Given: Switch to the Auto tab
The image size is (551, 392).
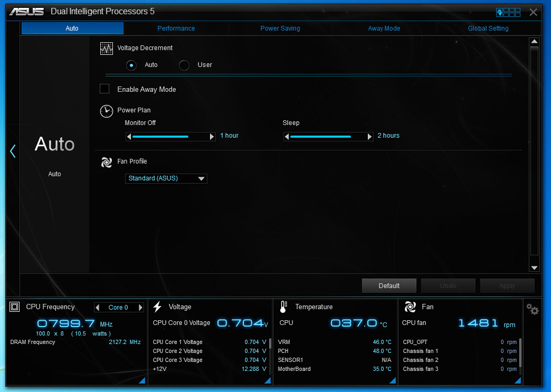Looking at the screenshot, I should pos(72,28).
